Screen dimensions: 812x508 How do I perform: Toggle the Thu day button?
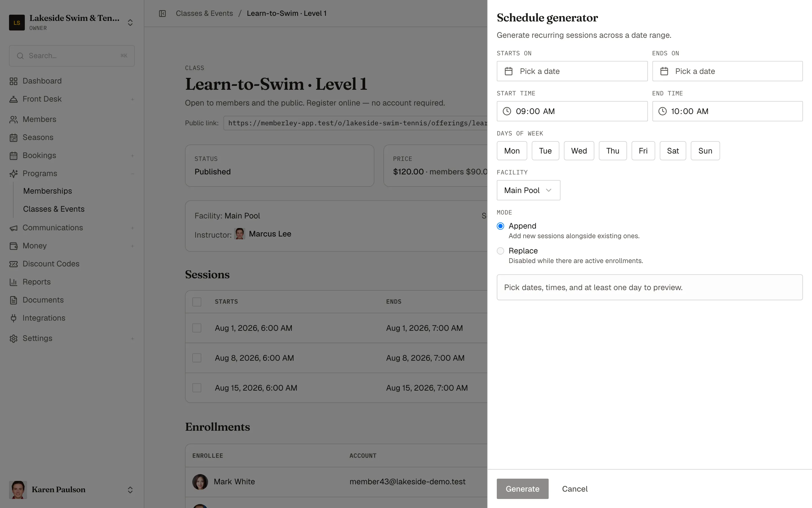pyautogui.click(x=613, y=151)
